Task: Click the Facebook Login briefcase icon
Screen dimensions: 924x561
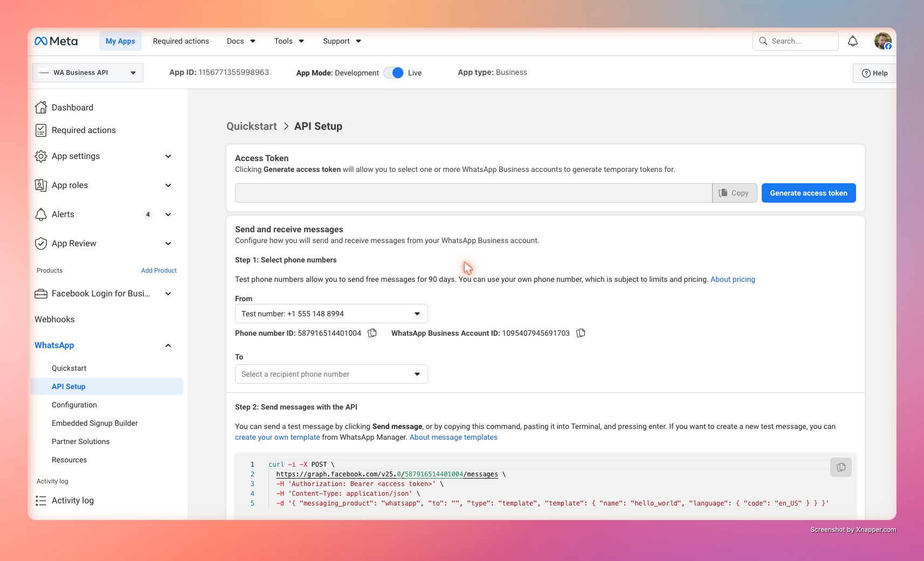Action: [x=41, y=293]
